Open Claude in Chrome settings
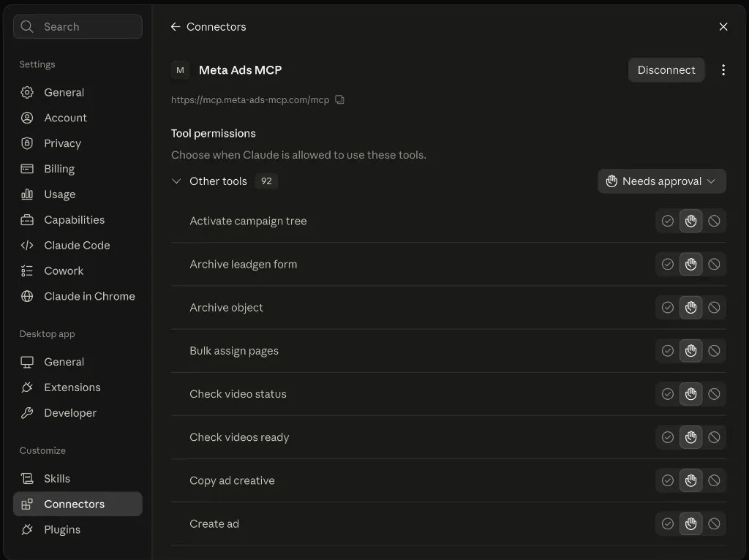The image size is (749, 560). (78, 297)
